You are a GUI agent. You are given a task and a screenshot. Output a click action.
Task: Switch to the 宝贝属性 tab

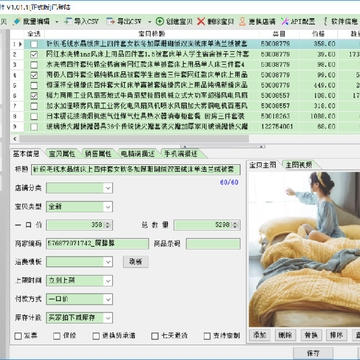click(62, 154)
